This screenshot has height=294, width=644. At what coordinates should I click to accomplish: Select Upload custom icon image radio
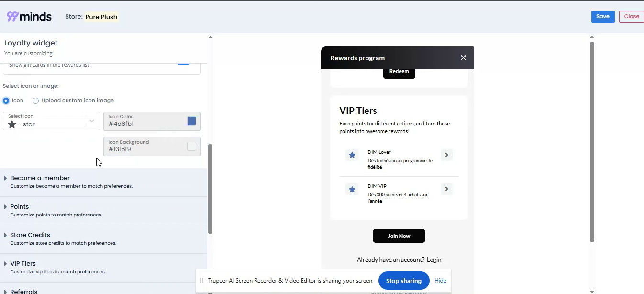(x=35, y=101)
